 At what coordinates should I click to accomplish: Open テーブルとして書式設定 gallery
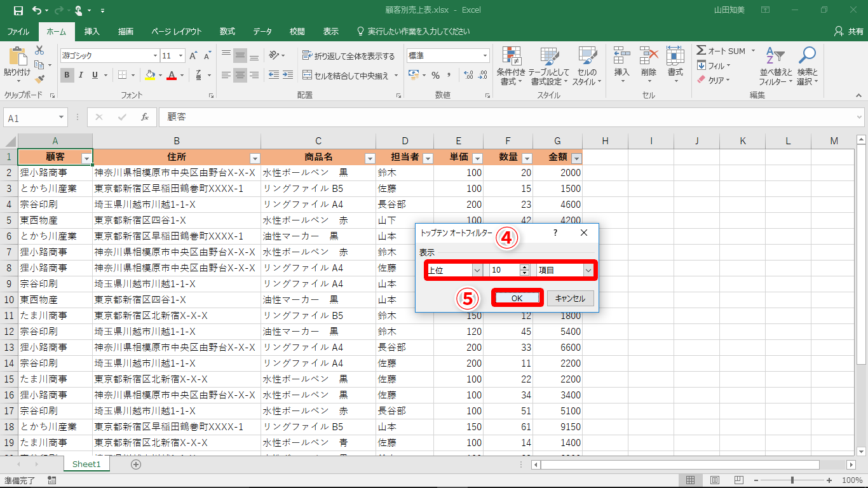pyautogui.click(x=550, y=66)
